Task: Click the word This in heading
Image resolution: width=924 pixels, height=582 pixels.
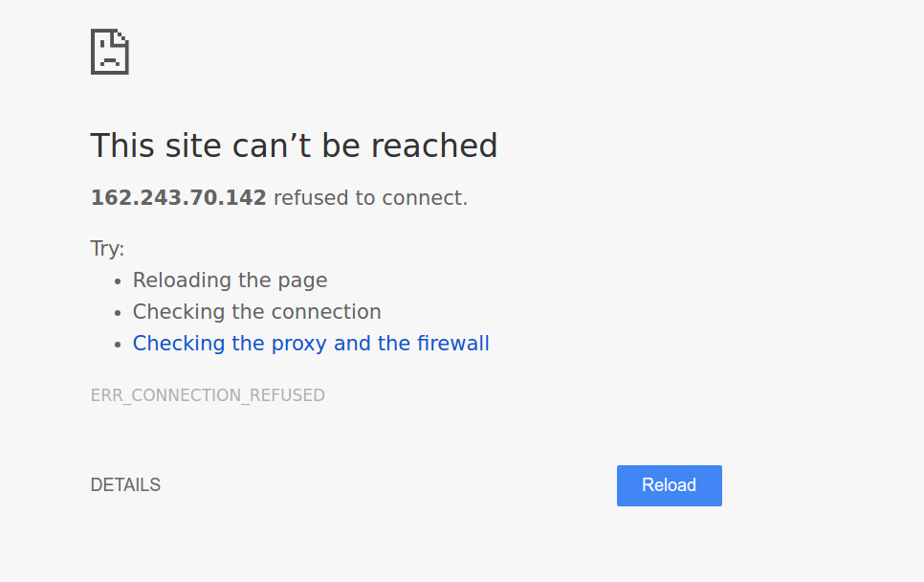Action: (x=122, y=145)
